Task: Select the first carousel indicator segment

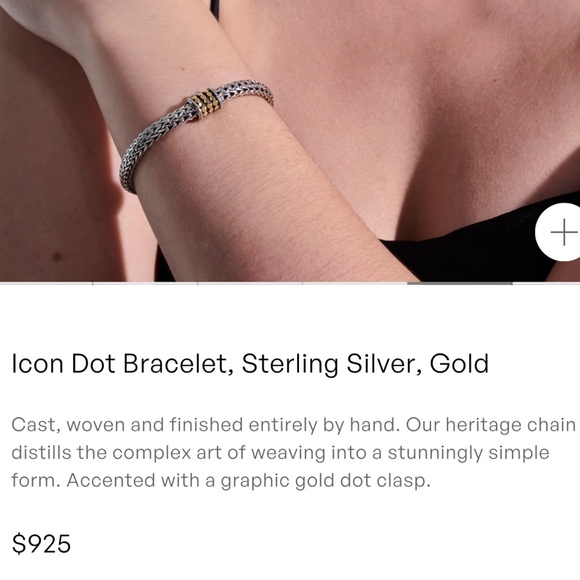Action: pyautogui.click(x=46, y=284)
